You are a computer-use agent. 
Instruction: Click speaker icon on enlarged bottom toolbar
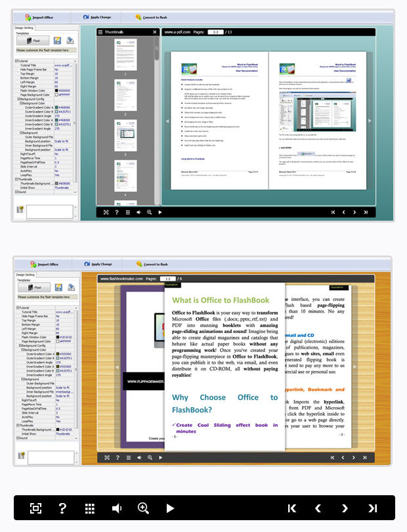pyautogui.click(x=117, y=508)
